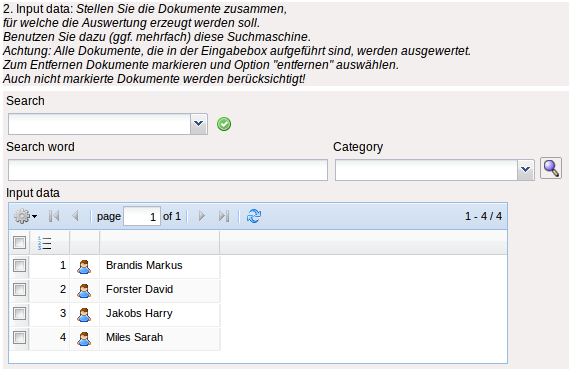Open the gear settings menu in grid toolbar

coord(25,216)
